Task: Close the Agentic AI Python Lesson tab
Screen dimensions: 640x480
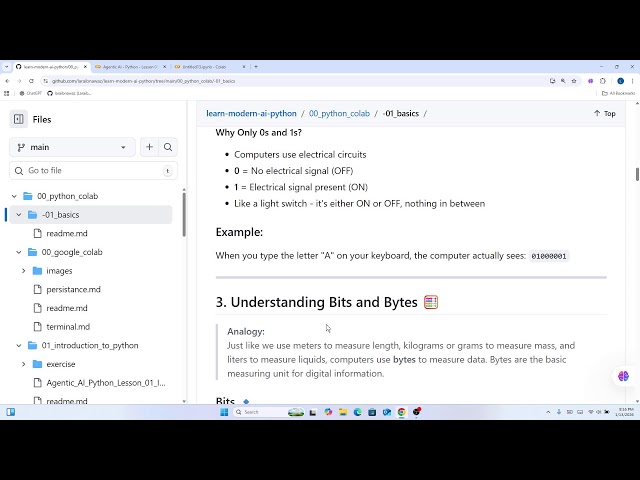Action: click(x=164, y=67)
